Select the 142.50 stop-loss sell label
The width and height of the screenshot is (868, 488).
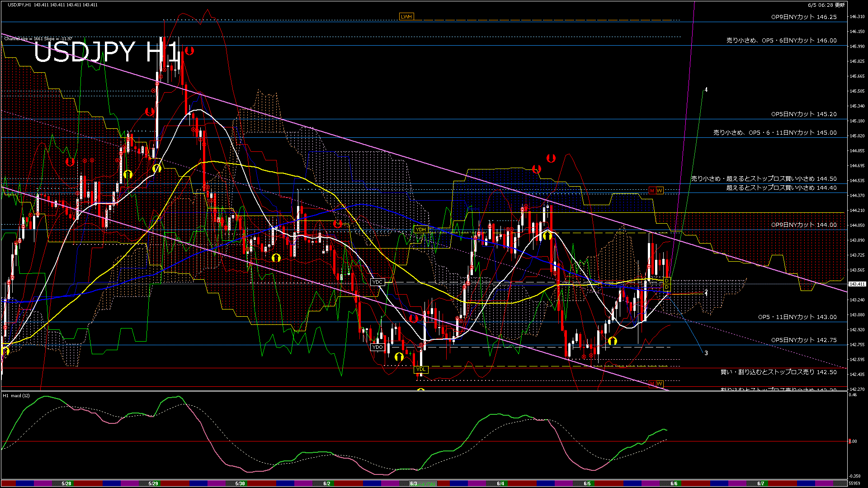click(x=778, y=372)
